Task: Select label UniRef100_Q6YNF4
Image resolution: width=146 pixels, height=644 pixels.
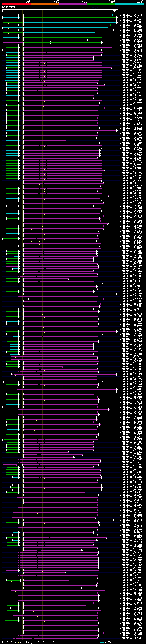Action: tap(131, 45)
